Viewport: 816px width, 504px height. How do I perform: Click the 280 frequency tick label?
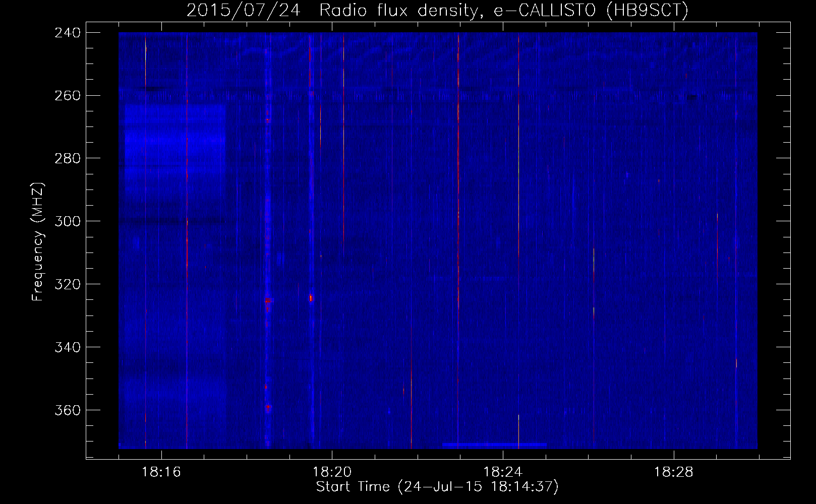pyautogui.click(x=68, y=159)
